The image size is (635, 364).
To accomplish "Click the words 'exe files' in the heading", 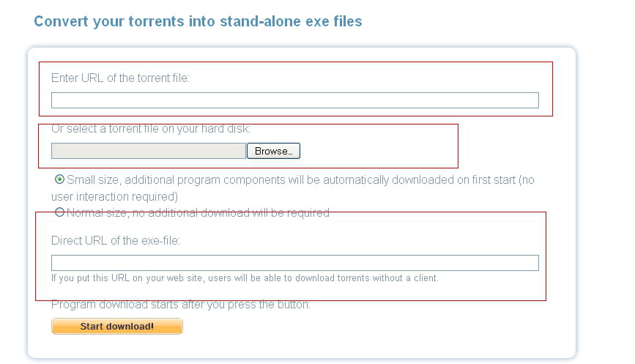I will [334, 21].
